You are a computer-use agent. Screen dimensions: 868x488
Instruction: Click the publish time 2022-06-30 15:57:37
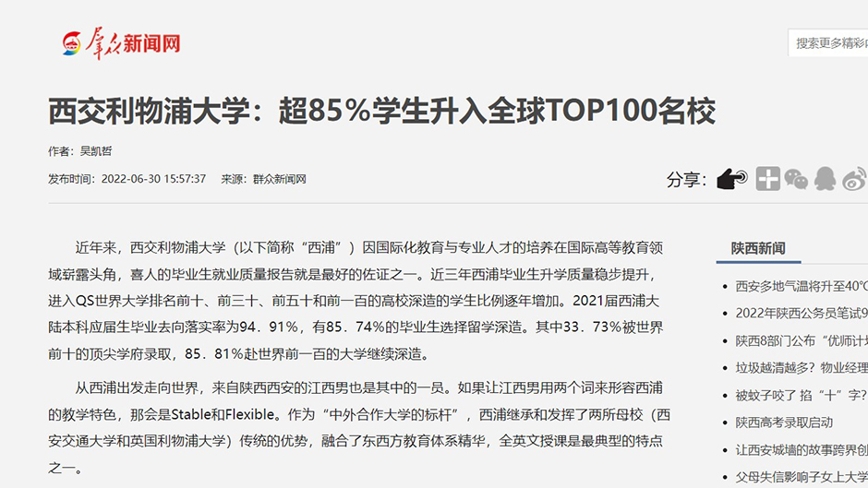pyautogui.click(x=153, y=179)
